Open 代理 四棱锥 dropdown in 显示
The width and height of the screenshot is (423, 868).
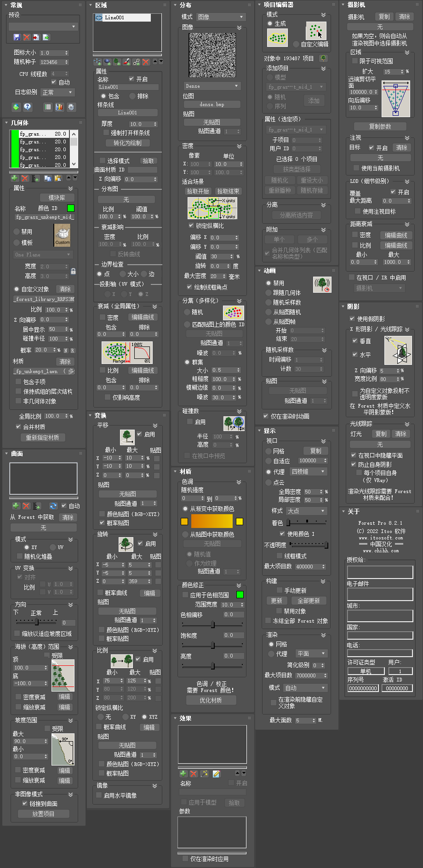point(309,471)
